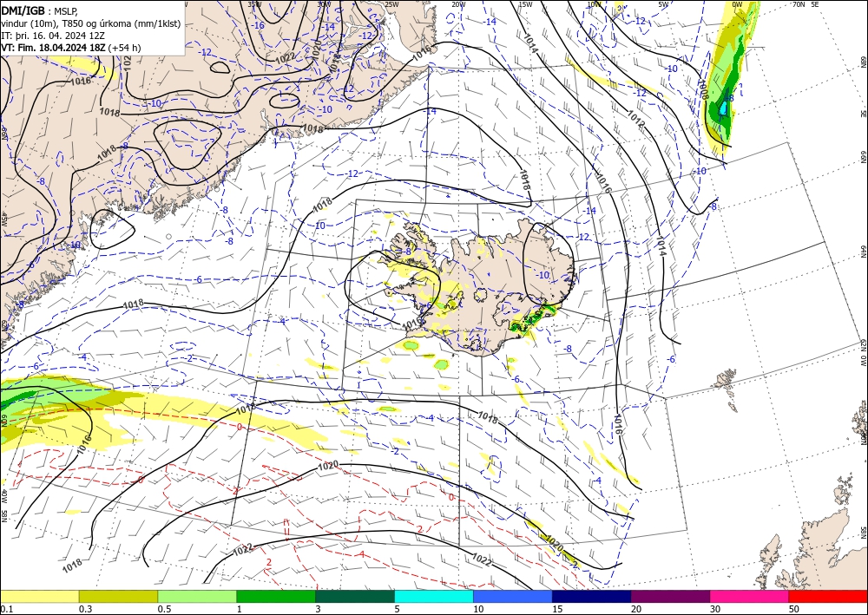Click the '1' legend value
Image resolution: width=868 pixels, height=615 pixels.
(x=240, y=609)
